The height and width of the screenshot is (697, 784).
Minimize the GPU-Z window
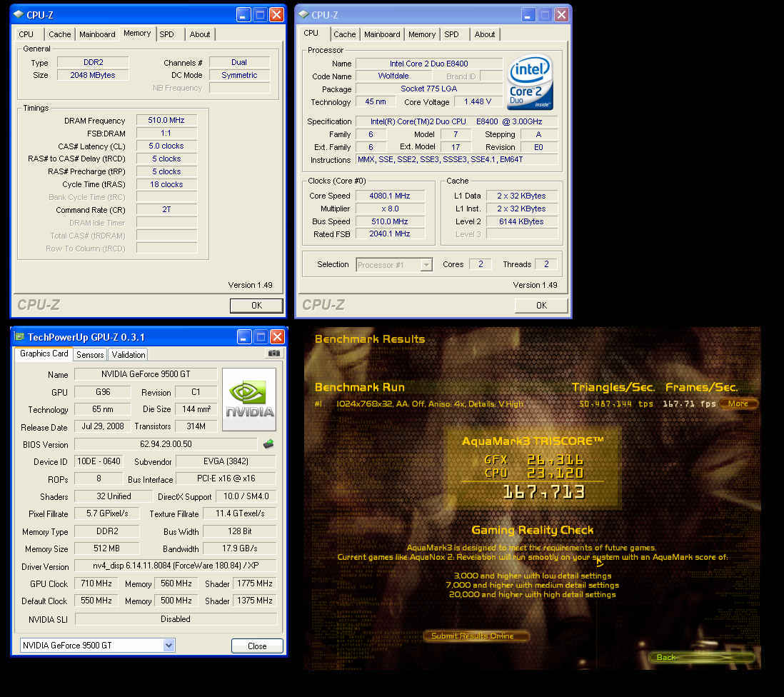coord(244,336)
